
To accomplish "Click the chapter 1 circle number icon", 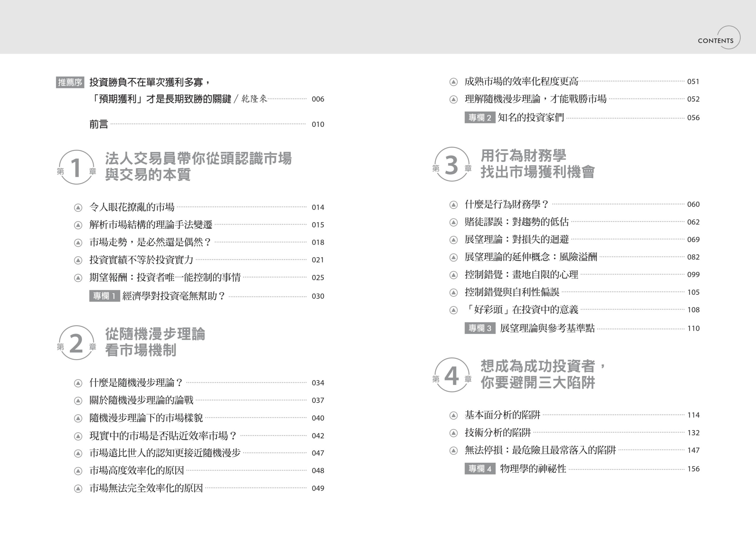I will pos(76,167).
